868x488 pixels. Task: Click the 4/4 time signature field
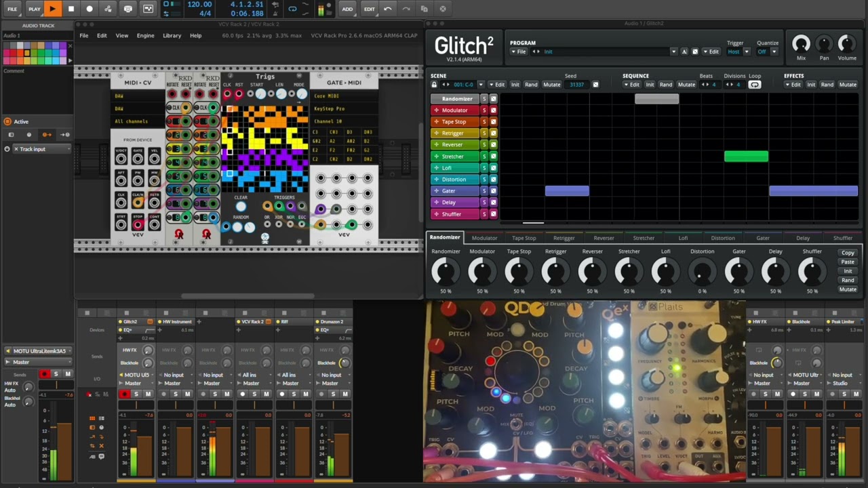205,14
